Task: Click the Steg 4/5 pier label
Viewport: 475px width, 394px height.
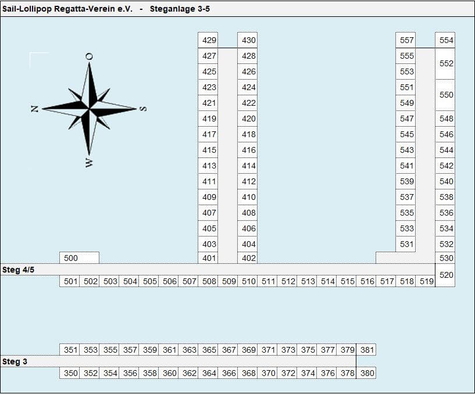Action: tap(18, 270)
